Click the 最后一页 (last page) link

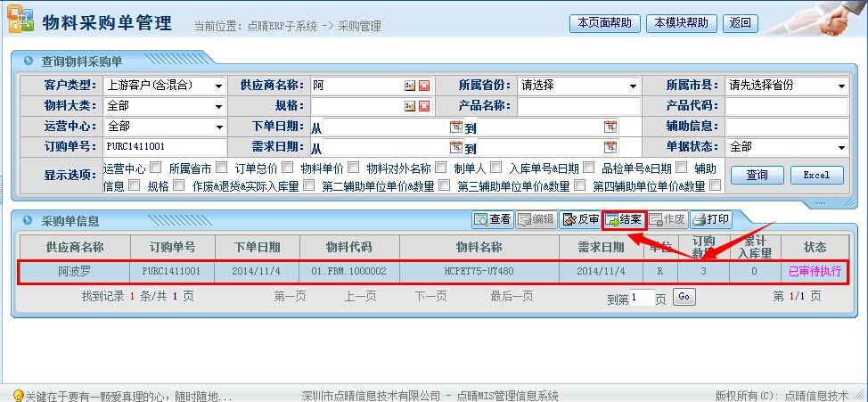[511, 296]
